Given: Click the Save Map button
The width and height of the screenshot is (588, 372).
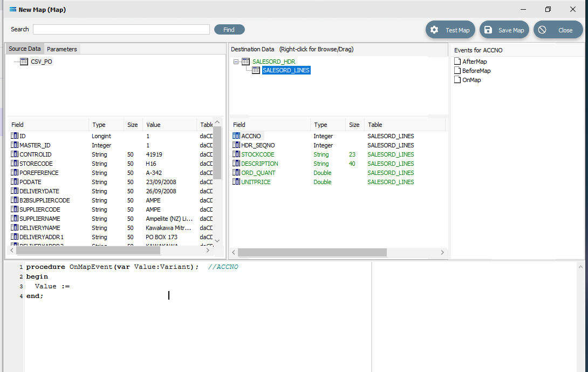Looking at the screenshot, I should 504,30.
